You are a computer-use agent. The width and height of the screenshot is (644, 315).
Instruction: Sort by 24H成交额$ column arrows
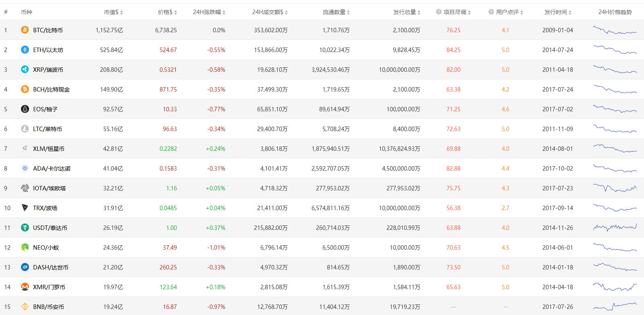click(287, 13)
